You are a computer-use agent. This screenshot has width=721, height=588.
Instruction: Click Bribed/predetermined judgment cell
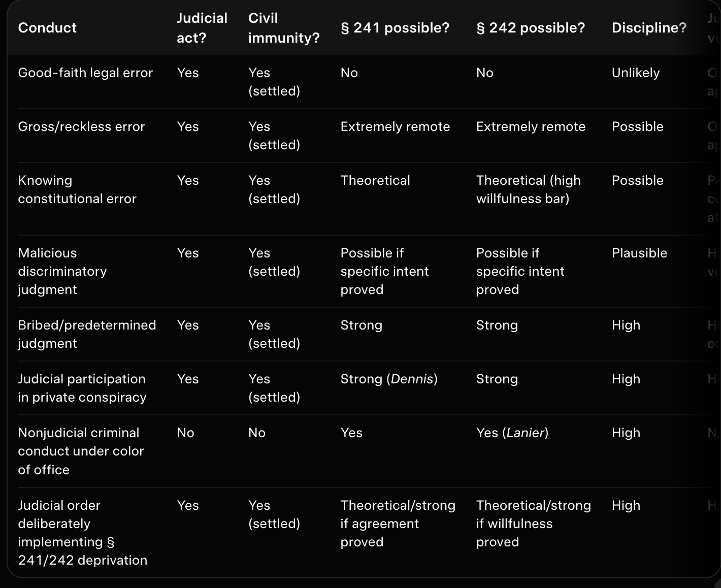pyautogui.click(x=87, y=334)
